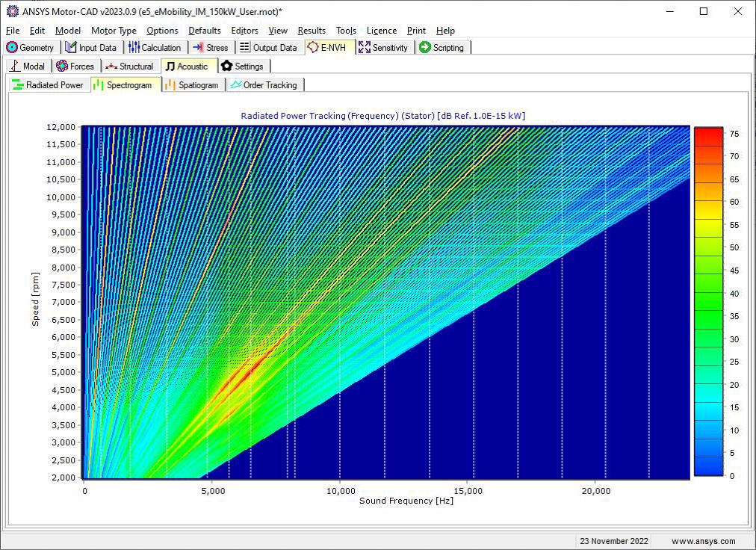The image size is (756, 550).
Task: Click the 75 dB color scale label
Action: 734,134
